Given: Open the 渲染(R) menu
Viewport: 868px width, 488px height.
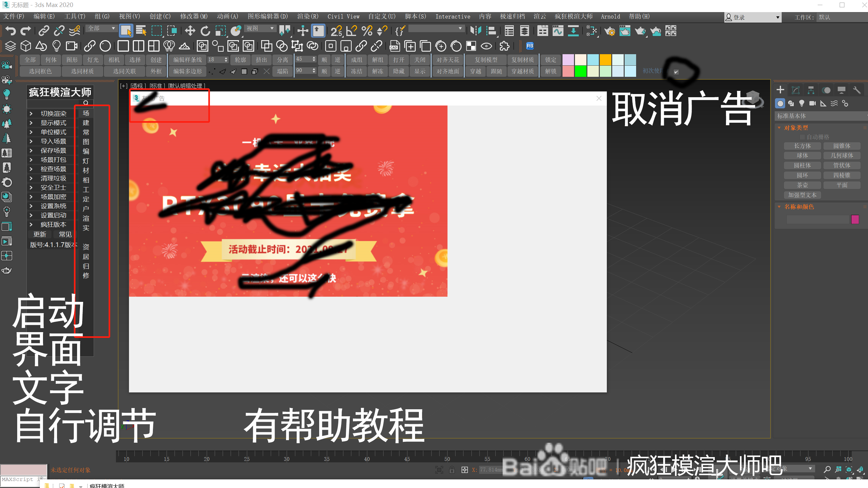Looking at the screenshot, I should (x=308, y=17).
